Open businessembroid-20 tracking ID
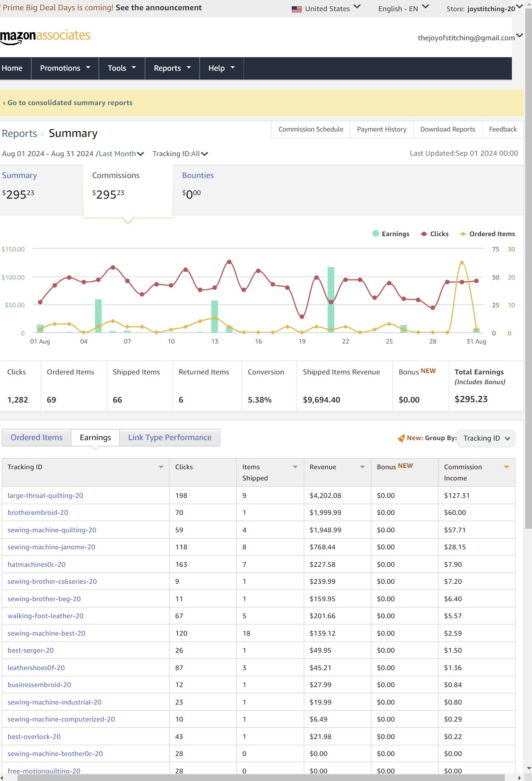532x781 pixels. (39, 685)
